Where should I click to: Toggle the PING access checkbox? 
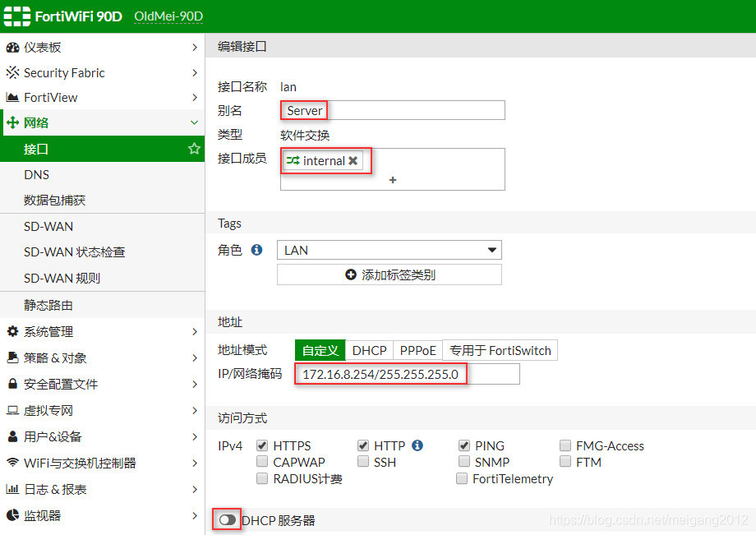tap(463, 445)
